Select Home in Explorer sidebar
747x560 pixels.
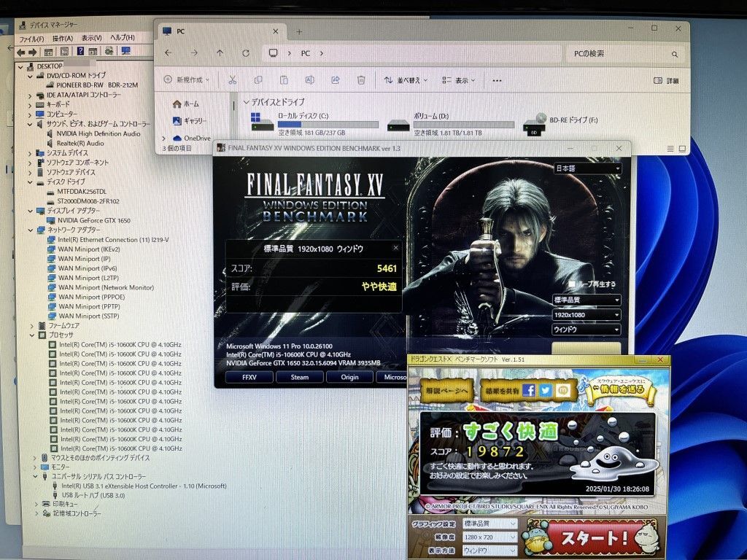point(186,104)
